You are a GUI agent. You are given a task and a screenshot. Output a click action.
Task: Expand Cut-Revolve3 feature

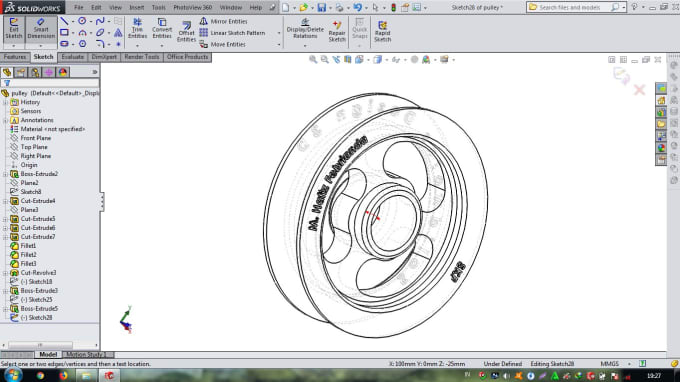[5, 273]
